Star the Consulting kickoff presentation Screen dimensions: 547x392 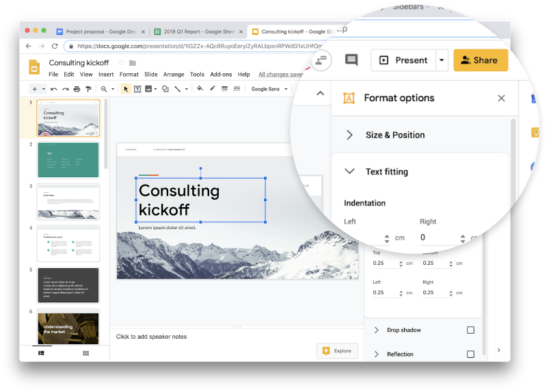(x=121, y=63)
